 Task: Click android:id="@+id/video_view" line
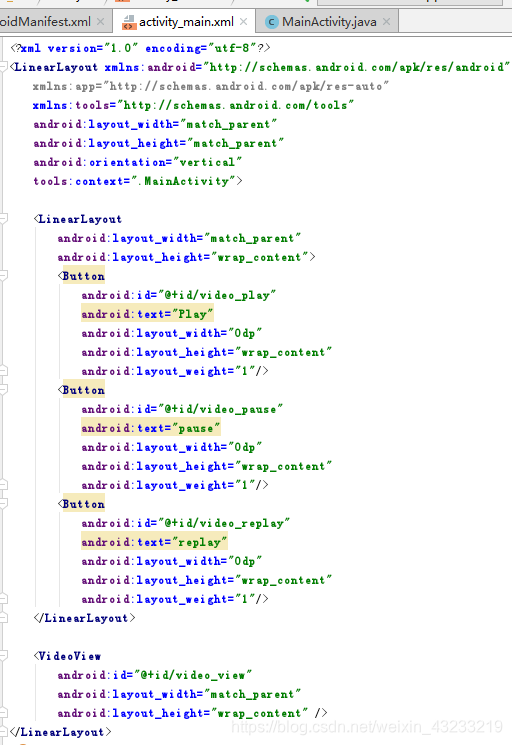[x=155, y=675]
